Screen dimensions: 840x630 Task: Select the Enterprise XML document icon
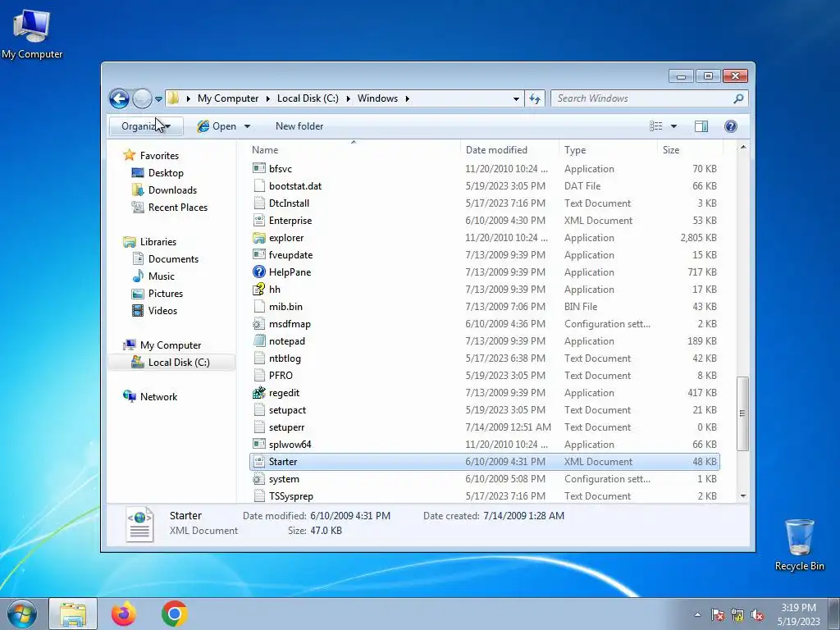[259, 220]
